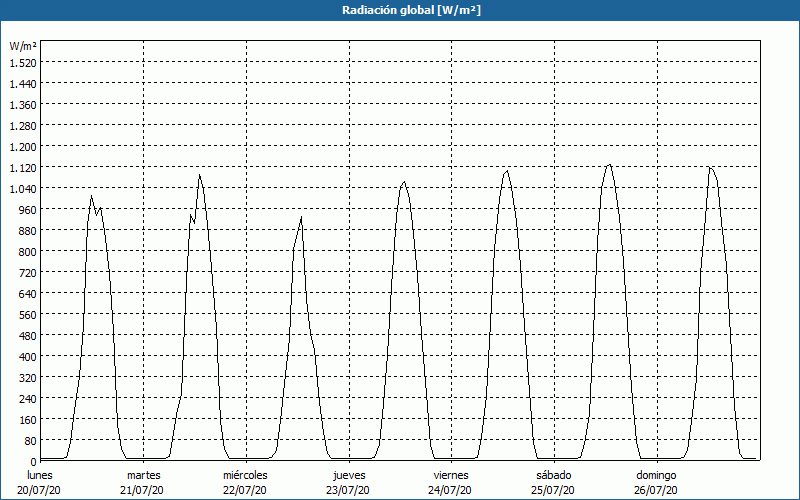Select the 240 y-axis value
This screenshot has width=800, height=500.
click(28, 399)
